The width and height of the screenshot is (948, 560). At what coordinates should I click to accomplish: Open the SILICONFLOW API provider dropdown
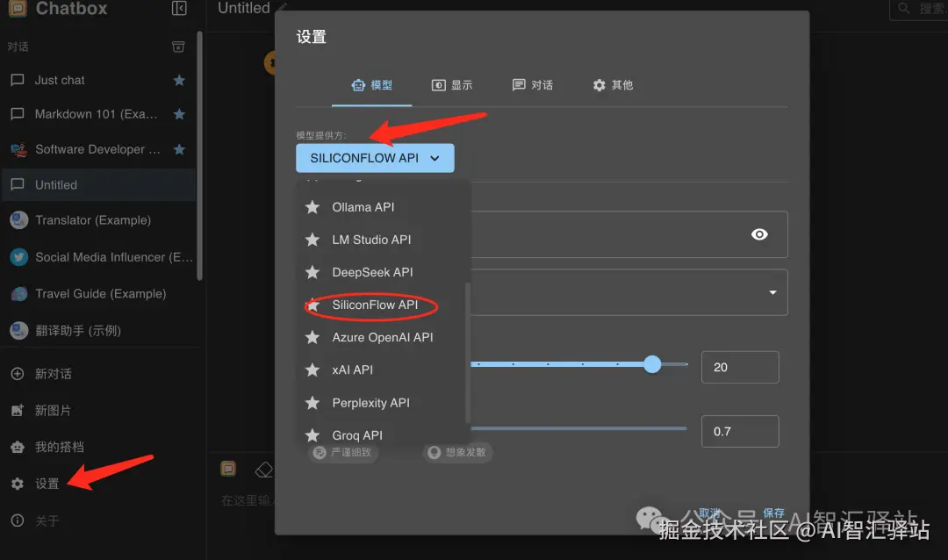[375, 158]
